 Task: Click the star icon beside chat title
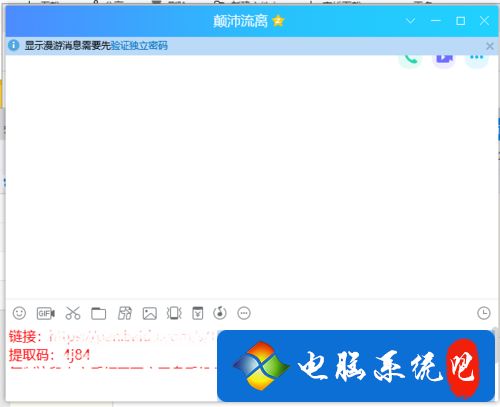278,21
